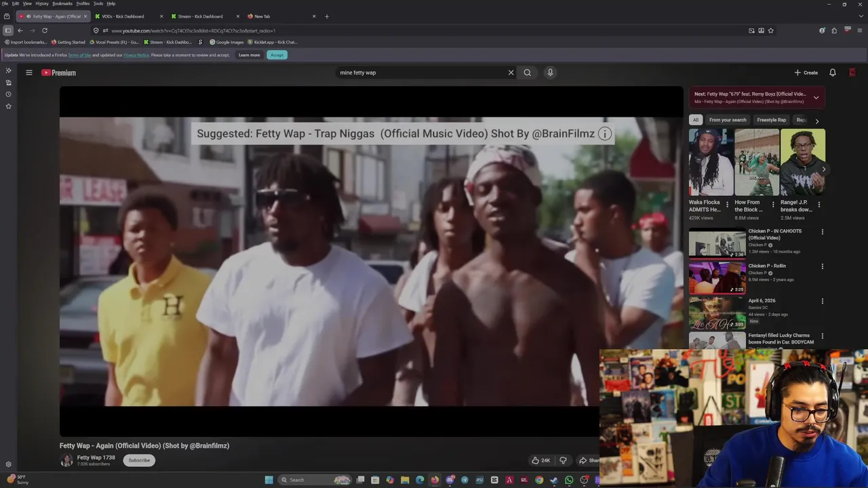
Task: Open the Profiles menu
Action: pyautogui.click(x=83, y=3)
